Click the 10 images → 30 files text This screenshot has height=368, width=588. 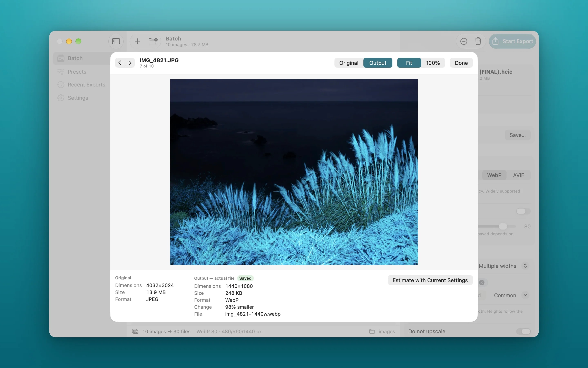click(x=166, y=331)
